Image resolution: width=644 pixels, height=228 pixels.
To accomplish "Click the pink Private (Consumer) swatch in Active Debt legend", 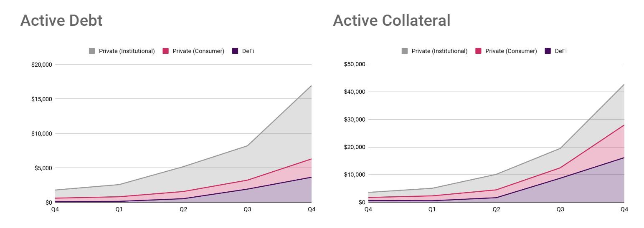I will 166,51.
